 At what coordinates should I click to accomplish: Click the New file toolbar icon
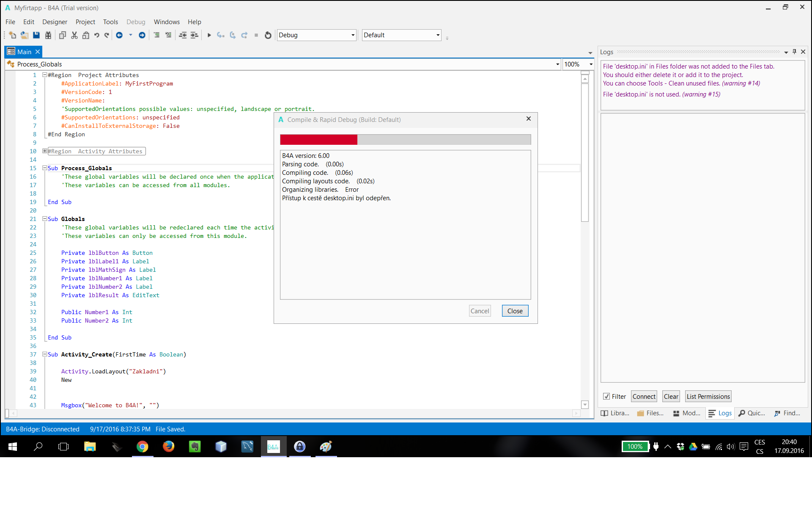pyautogui.click(x=13, y=35)
